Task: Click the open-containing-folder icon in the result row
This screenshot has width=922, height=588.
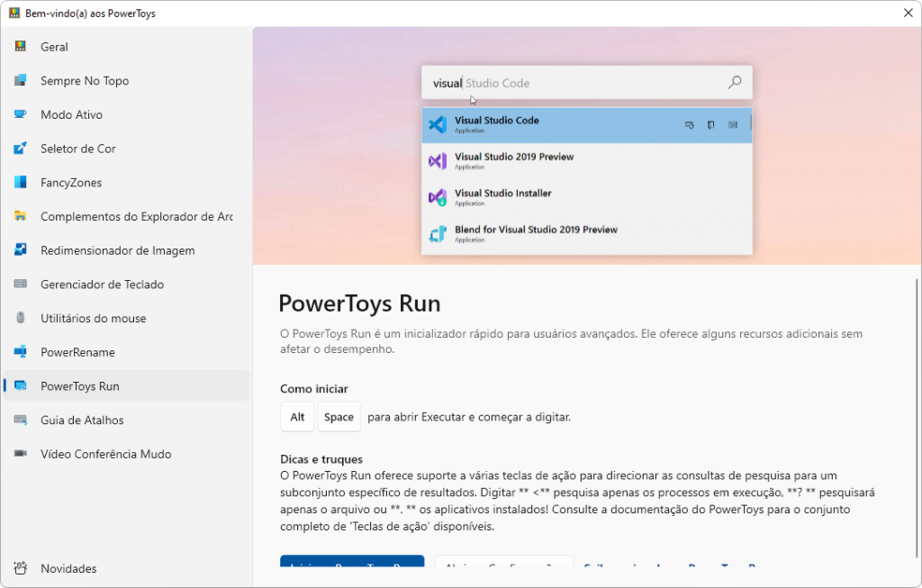Action: (x=710, y=125)
